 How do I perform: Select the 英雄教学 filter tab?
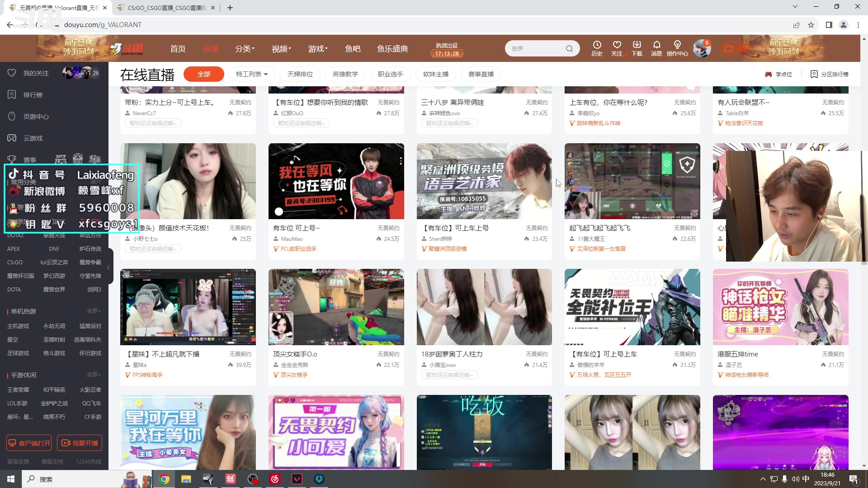(x=345, y=74)
